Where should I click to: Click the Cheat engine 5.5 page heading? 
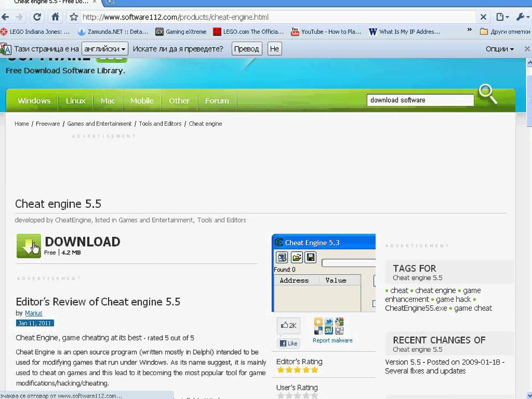(x=58, y=204)
